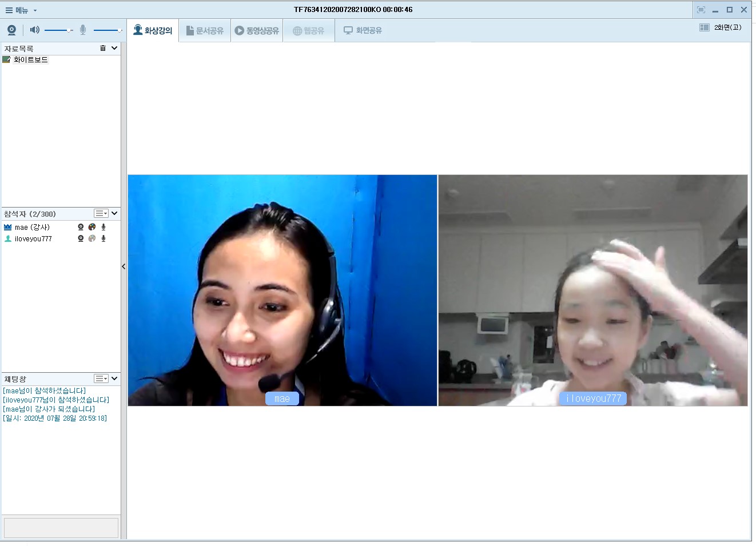This screenshot has width=756, height=546.
Task: Toggle drawing permission palette for iloveyou777
Action: (x=92, y=238)
